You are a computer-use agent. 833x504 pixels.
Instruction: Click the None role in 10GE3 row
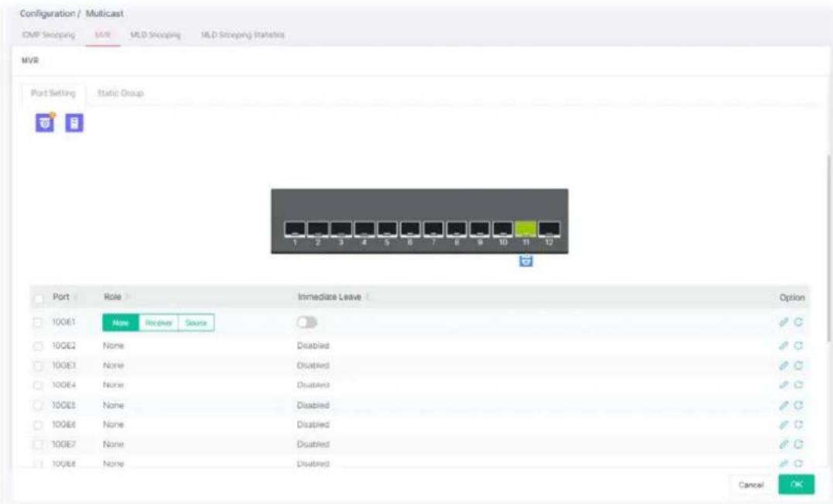[x=113, y=365]
